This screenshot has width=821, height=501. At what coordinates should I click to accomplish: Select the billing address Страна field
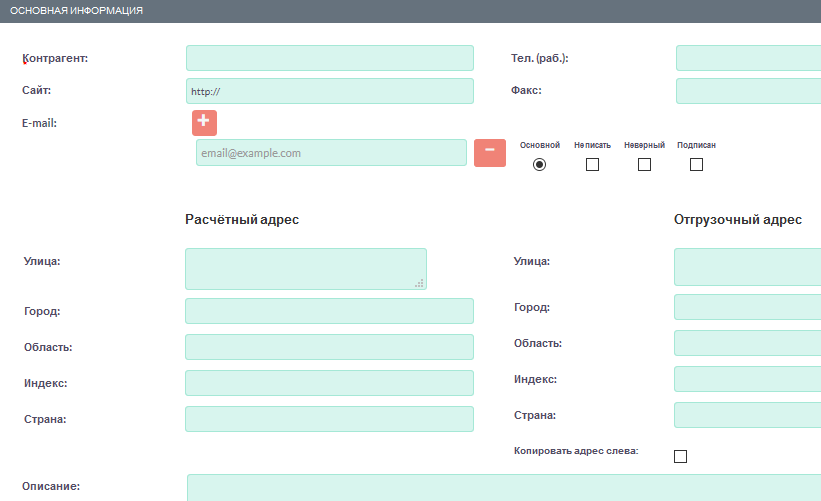click(x=329, y=419)
